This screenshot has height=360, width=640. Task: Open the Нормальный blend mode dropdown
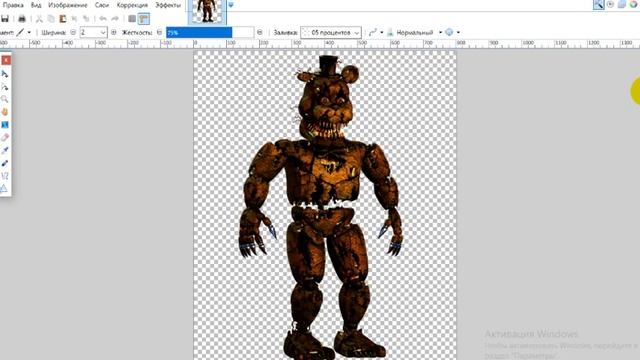(440, 32)
